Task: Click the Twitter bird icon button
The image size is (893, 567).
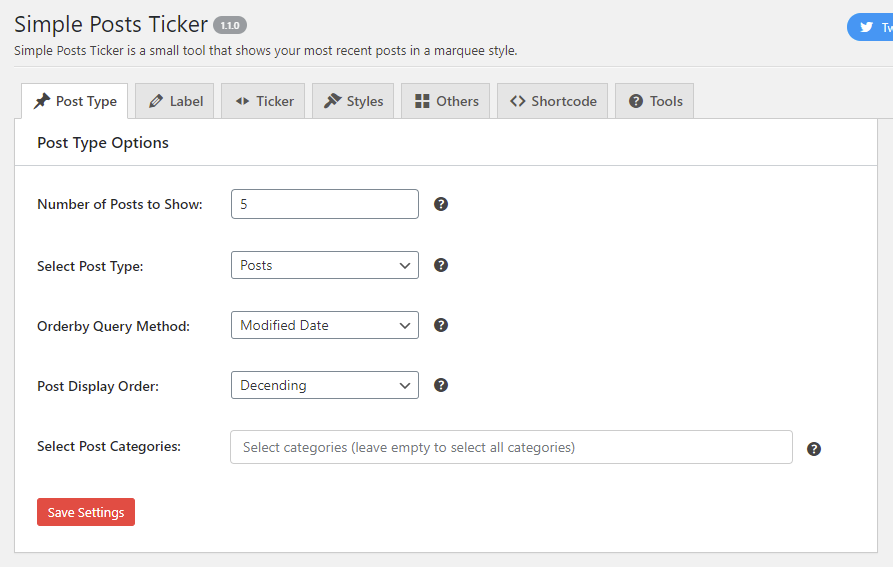Action: click(870, 27)
